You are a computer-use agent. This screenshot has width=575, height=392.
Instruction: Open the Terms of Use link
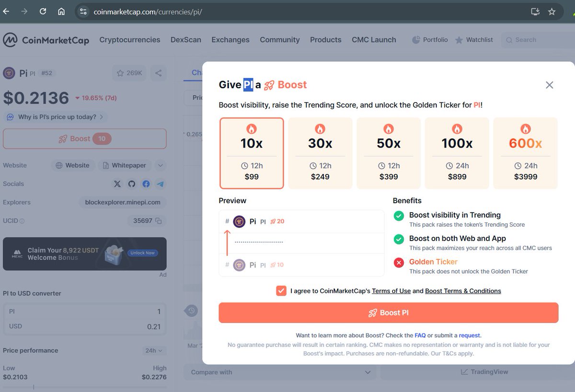click(391, 291)
